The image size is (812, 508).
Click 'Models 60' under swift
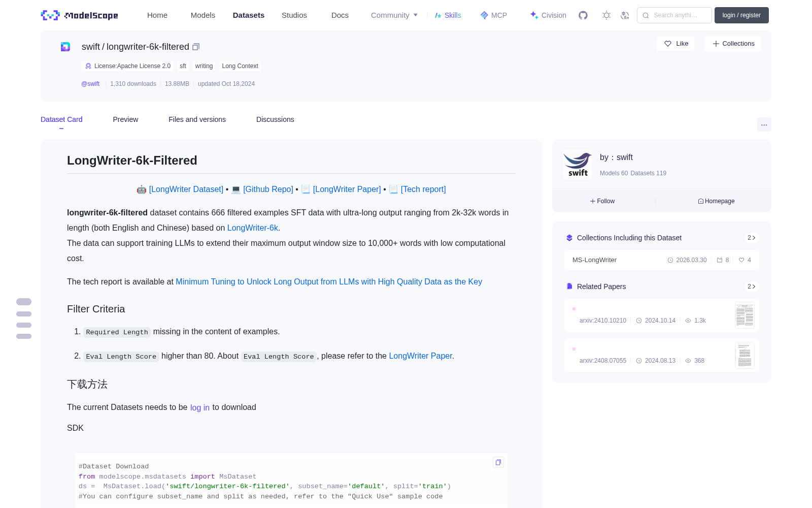614,173
